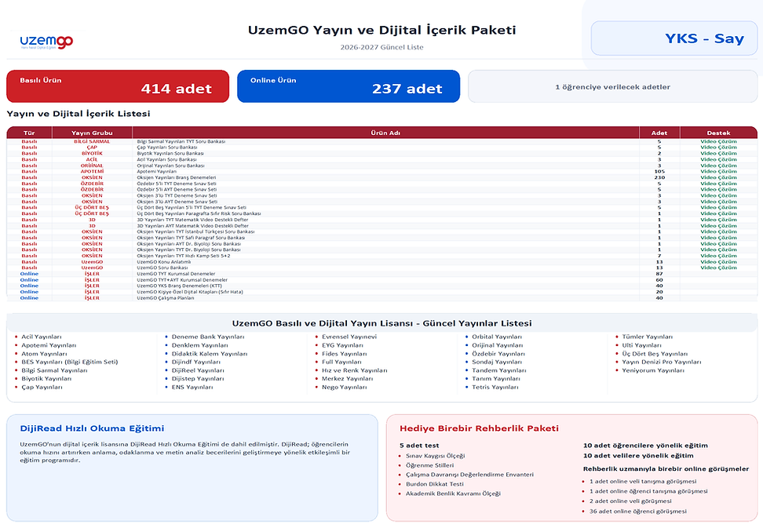The image size is (763, 532).
Task: Select 'UzemGO Kişiye Özel Dijital Kitapları' row
Action: tap(382, 292)
